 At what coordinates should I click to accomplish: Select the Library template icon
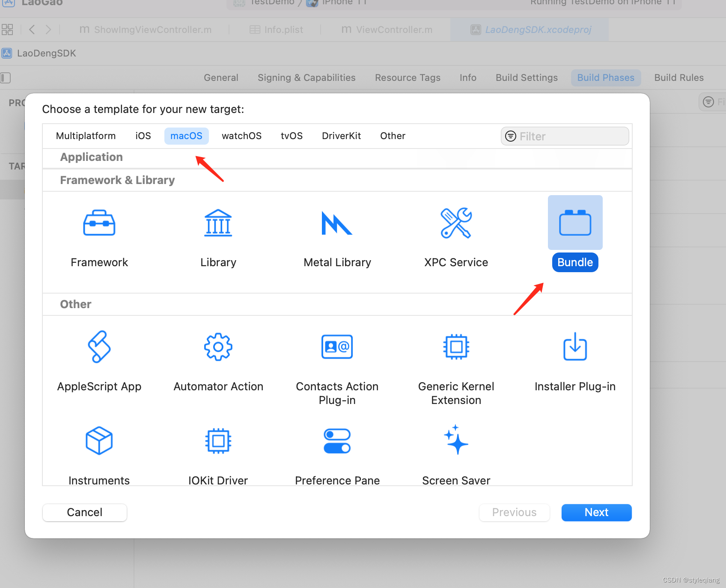(x=218, y=223)
